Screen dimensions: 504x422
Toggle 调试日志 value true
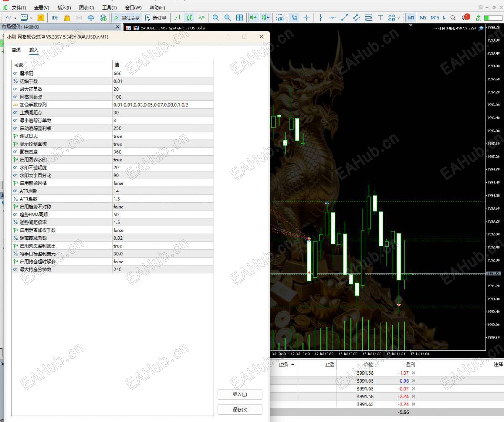click(x=163, y=136)
